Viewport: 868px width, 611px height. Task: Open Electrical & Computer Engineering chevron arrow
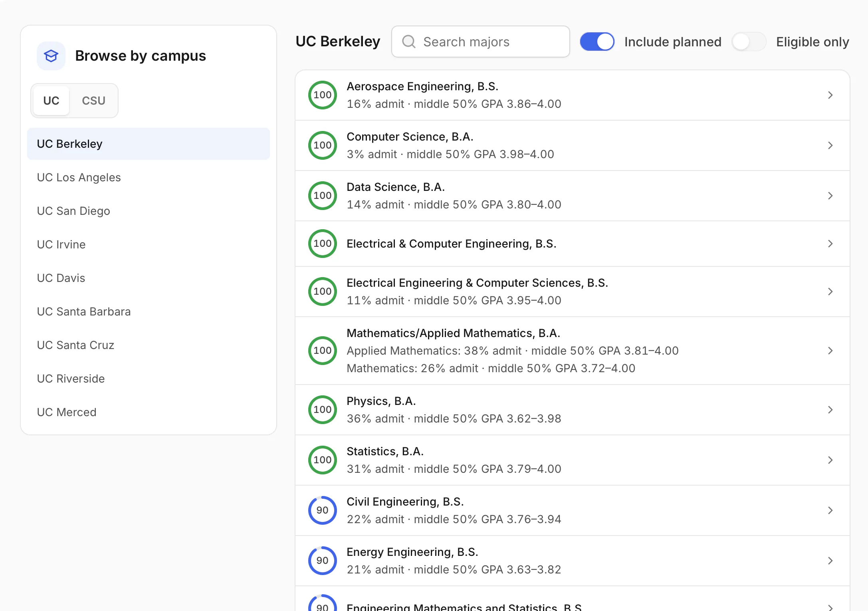coord(830,244)
